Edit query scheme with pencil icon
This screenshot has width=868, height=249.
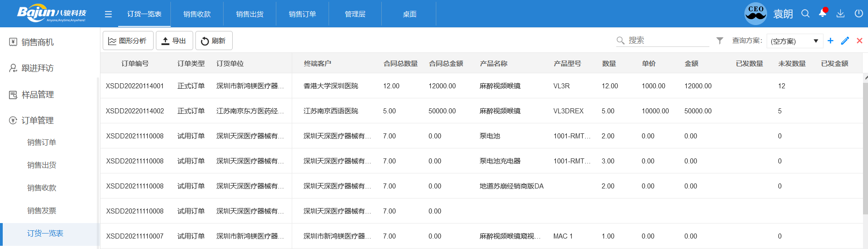coord(845,41)
